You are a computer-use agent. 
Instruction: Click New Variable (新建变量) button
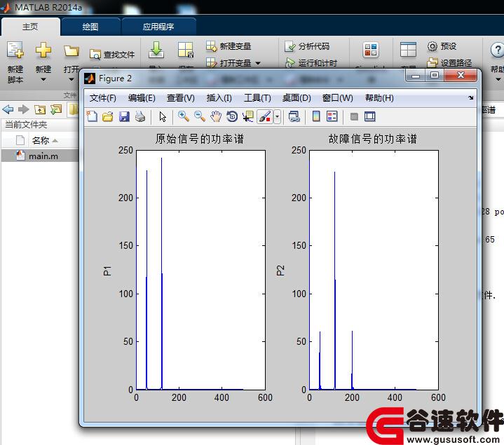click(229, 46)
